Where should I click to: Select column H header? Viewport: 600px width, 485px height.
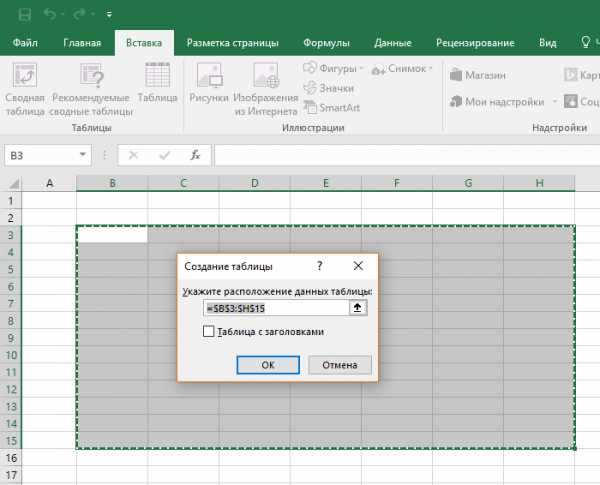tap(539, 183)
